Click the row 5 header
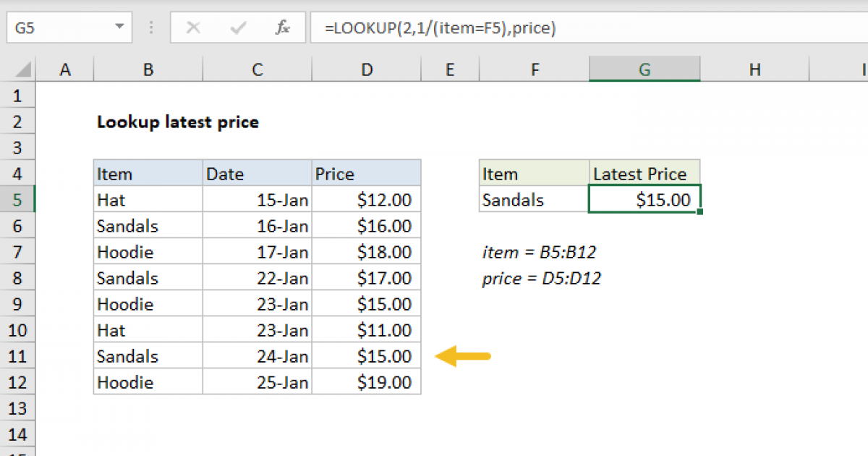This screenshot has height=456, width=868. pos(18,199)
